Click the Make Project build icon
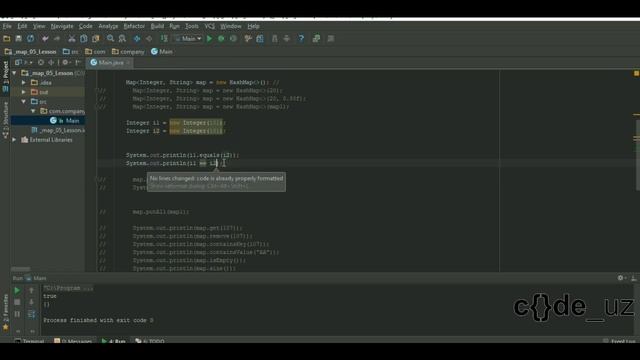 [164, 39]
